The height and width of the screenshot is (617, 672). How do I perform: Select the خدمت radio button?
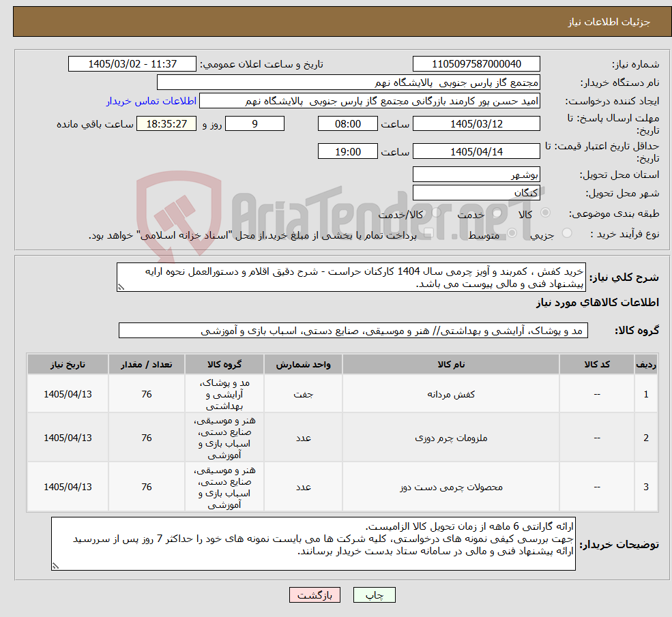[497, 213]
